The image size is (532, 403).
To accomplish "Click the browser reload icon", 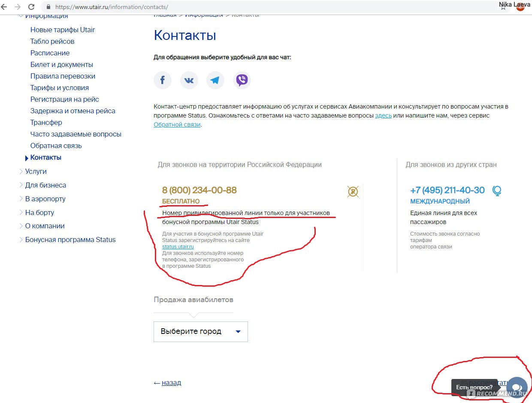I will (31, 7).
